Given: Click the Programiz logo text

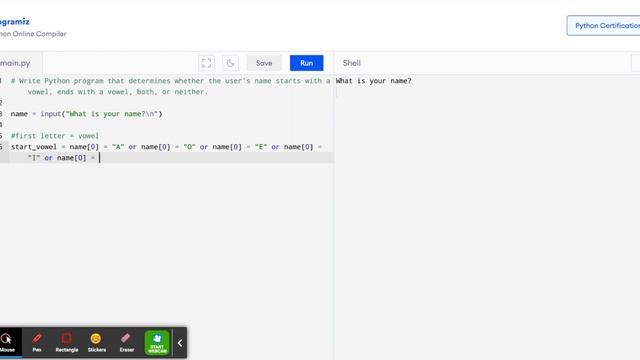Looking at the screenshot, I should [15, 21].
